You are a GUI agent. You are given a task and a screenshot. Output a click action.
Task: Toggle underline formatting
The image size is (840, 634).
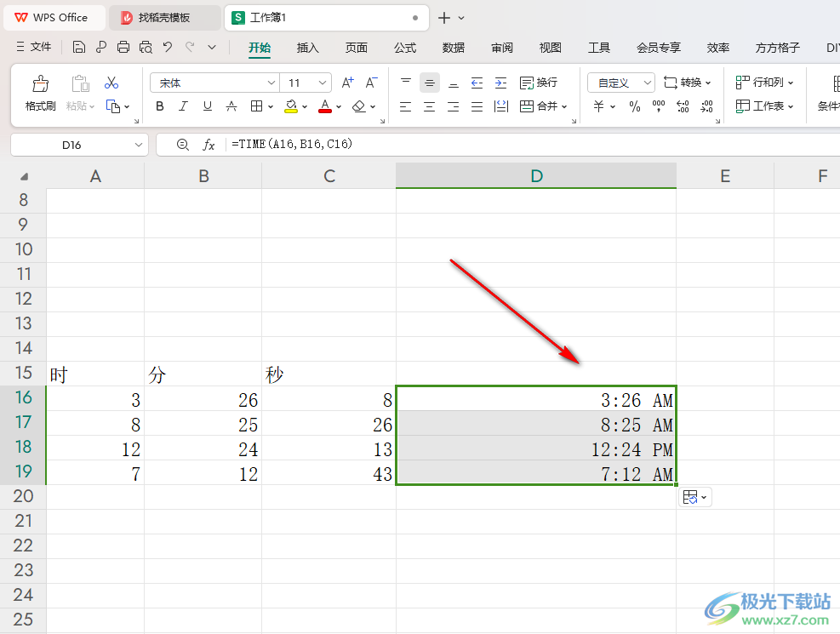pos(208,106)
